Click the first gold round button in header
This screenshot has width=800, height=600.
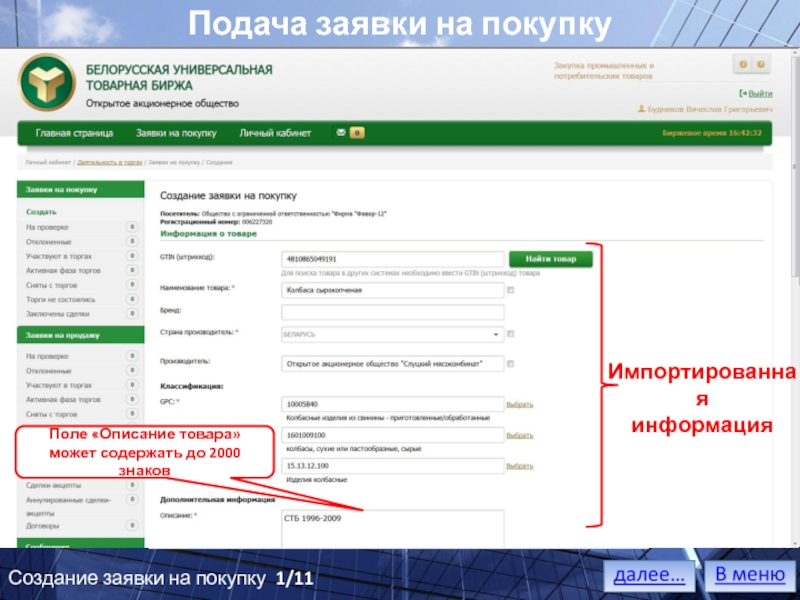pyautogui.click(x=743, y=64)
